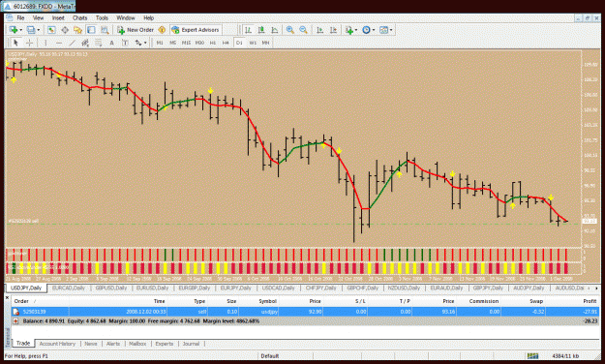Expand the Arrows tool dropdown arrow
Viewport: 605px width, 364px height.
click(x=145, y=43)
